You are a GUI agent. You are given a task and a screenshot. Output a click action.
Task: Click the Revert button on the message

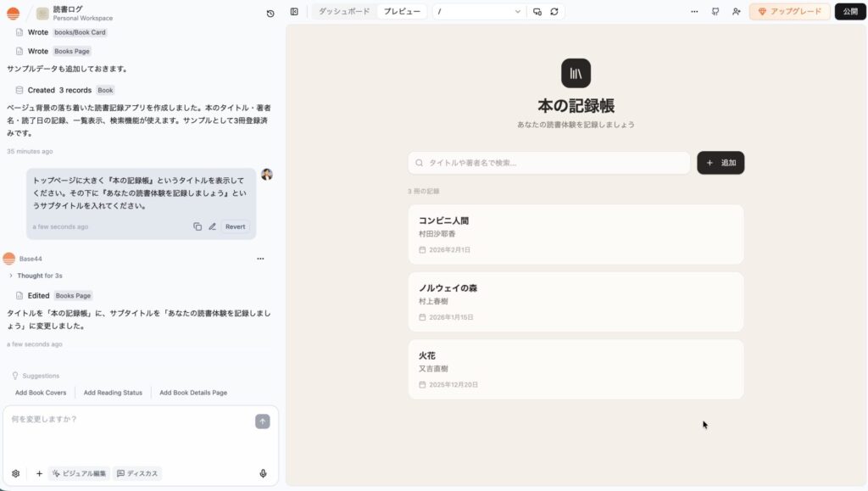[x=235, y=226]
